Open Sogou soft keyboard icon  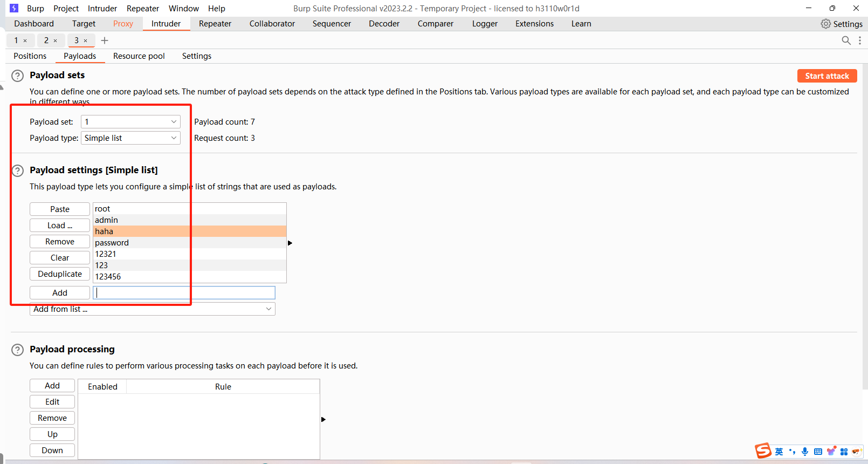(x=818, y=452)
